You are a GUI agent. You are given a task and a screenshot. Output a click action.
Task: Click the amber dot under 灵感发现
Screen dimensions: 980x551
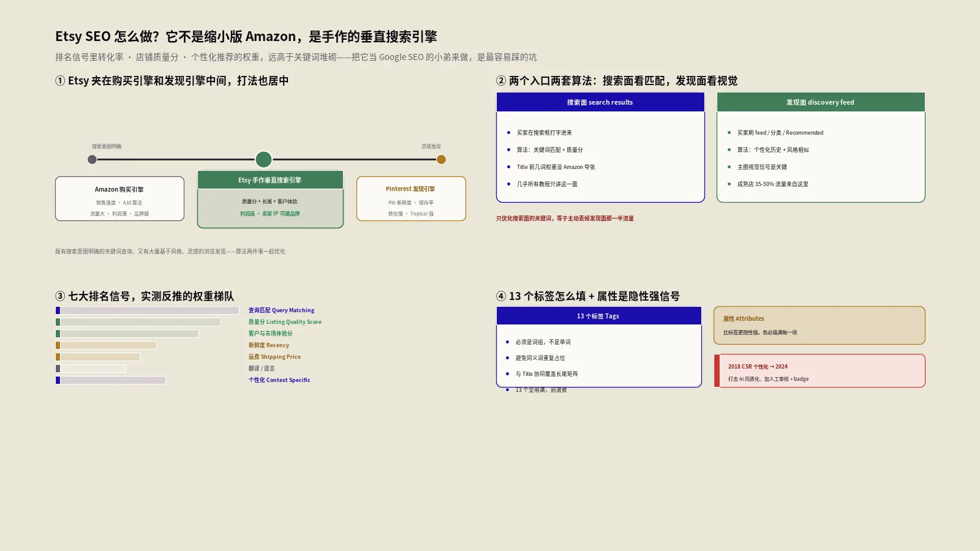[x=441, y=160]
